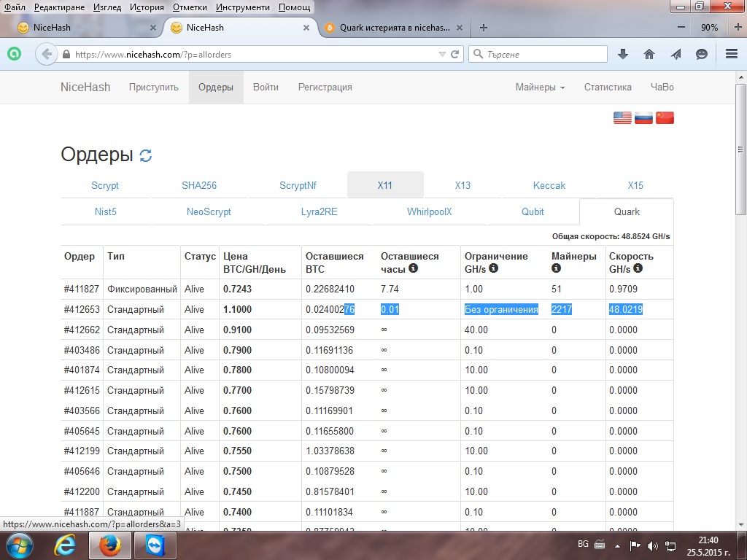The image size is (747, 560).
Task: Select the NeoScrypt algorithm tab
Action: 209,211
